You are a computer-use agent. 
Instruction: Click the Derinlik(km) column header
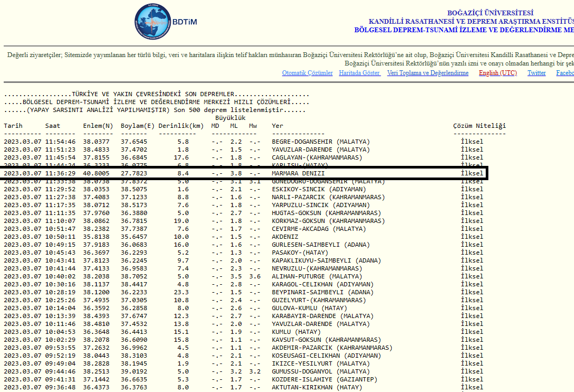(181, 126)
